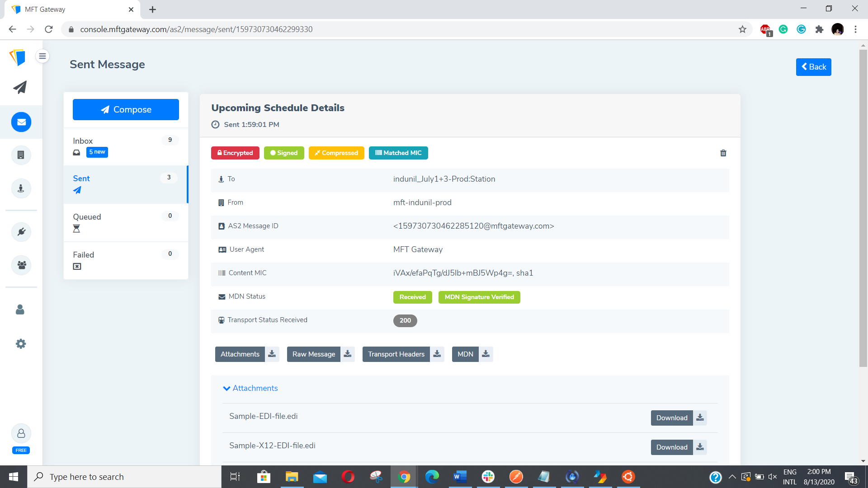The height and width of the screenshot is (488, 868).
Task: Open the browser extensions puzzle icon
Action: [819, 29]
